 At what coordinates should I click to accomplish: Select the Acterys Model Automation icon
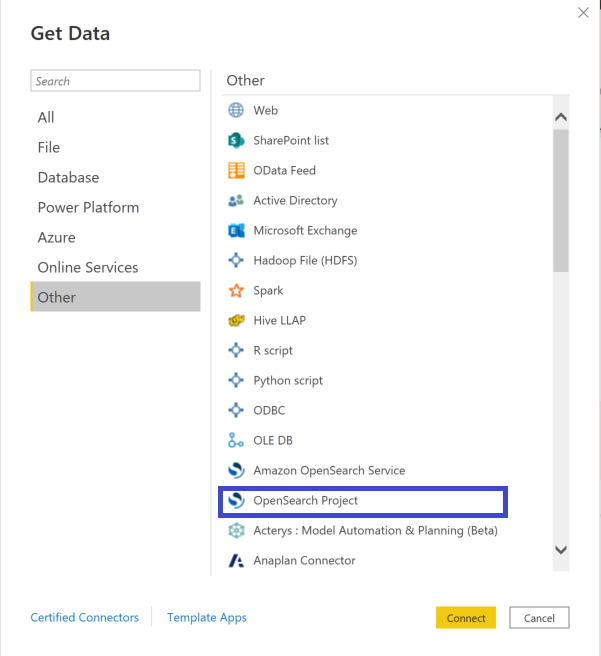click(236, 530)
